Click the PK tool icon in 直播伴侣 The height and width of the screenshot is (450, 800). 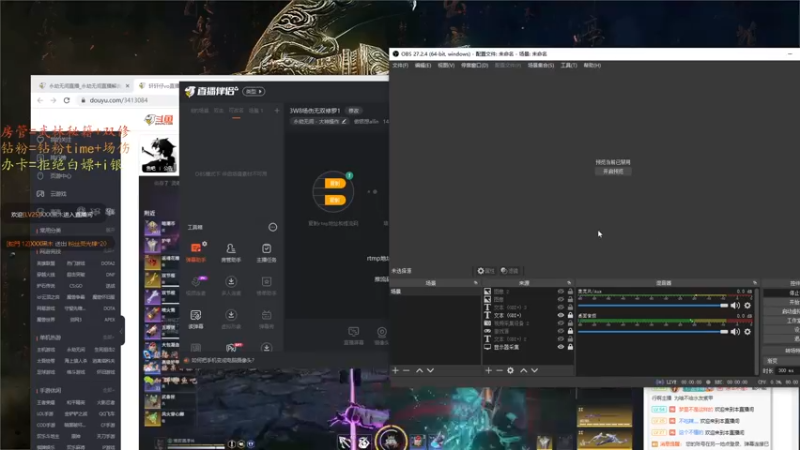(x=232, y=348)
